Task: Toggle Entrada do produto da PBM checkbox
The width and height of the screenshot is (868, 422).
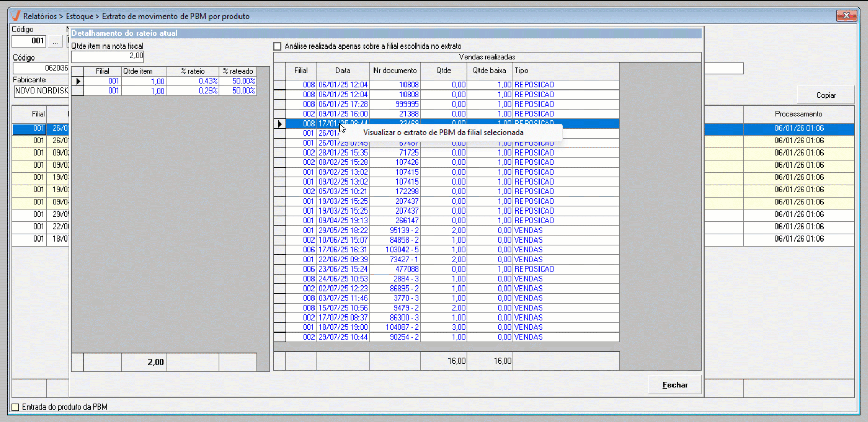Action: (x=16, y=407)
